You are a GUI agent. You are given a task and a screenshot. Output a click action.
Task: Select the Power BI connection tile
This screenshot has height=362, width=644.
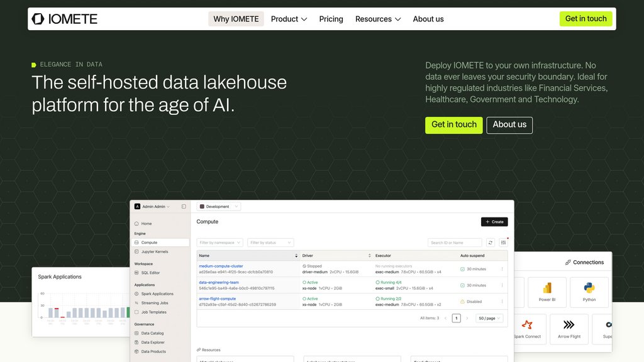tap(547, 292)
